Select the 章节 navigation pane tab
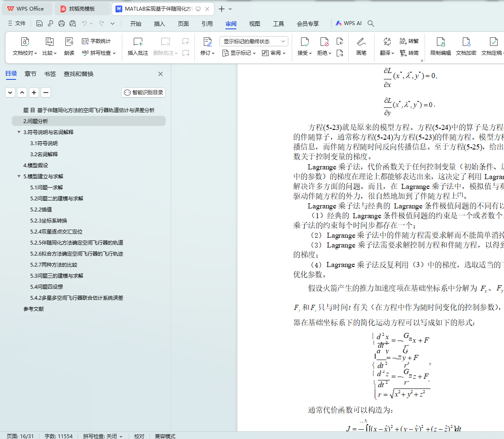The width and height of the screenshot is (504, 439). coord(31,74)
